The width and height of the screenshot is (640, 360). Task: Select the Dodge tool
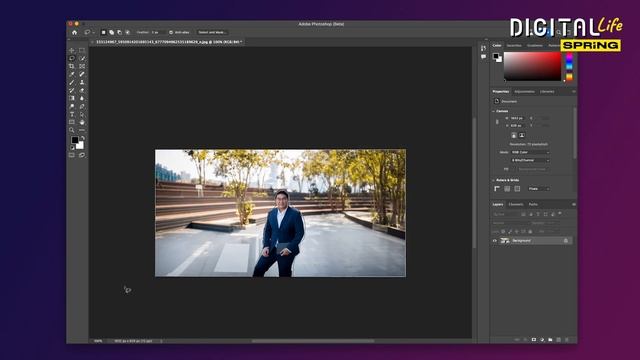(x=72, y=106)
